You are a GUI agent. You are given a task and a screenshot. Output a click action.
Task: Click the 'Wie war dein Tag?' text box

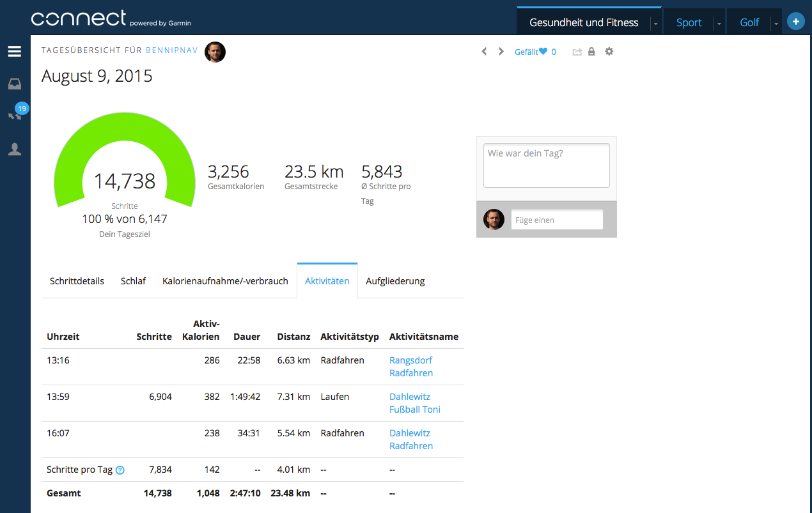546,165
